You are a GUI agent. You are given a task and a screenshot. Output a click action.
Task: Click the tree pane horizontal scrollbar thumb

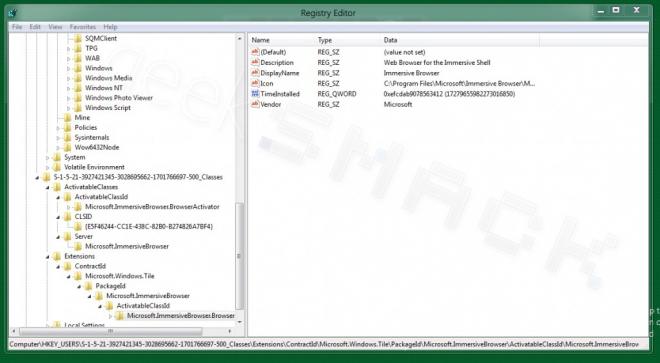(111, 331)
